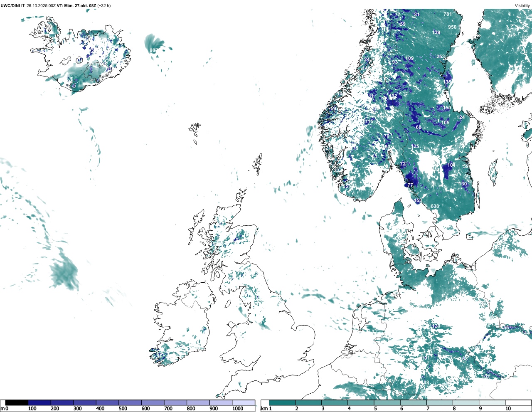
Task: Click the '638' value in southern Sweden
Action: (435, 206)
